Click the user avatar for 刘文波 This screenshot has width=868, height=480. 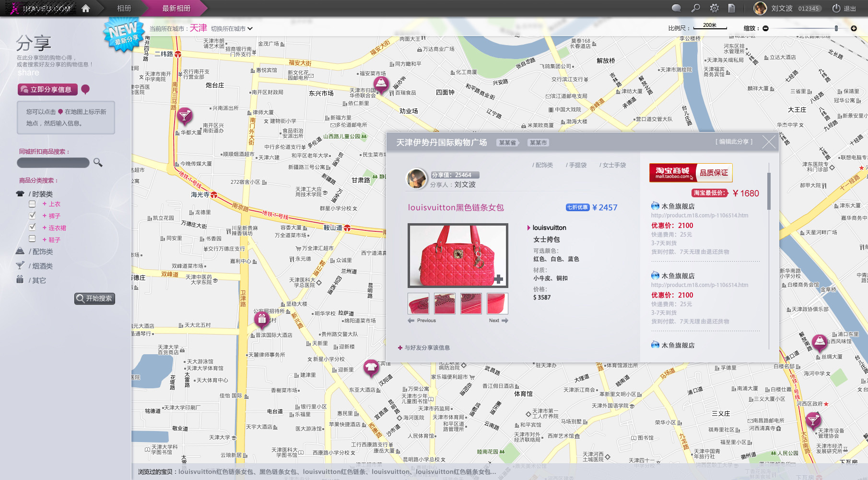coord(760,8)
